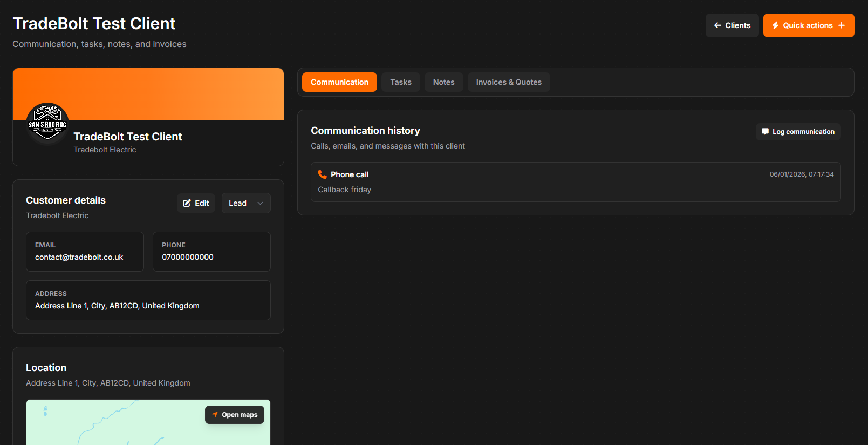This screenshot has height=445, width=868.
Task: Click the email contact@tradebolt.co.uk
Action: 79,257
